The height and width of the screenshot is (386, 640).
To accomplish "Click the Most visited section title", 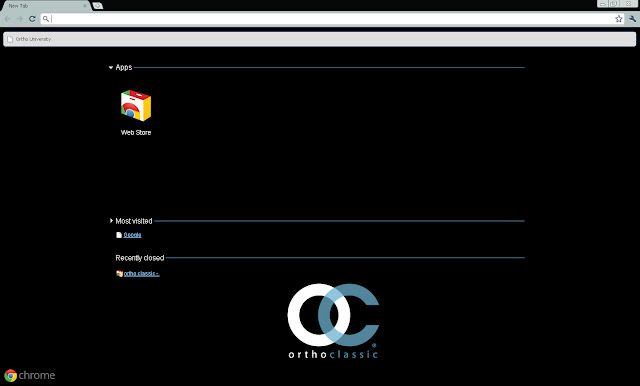I will (x=134, y=221).
